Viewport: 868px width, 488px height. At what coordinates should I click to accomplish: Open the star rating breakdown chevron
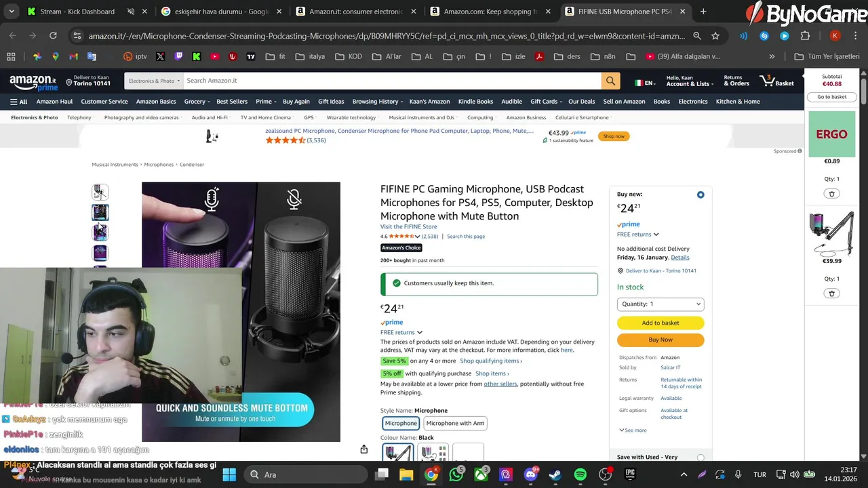point(417,237)
